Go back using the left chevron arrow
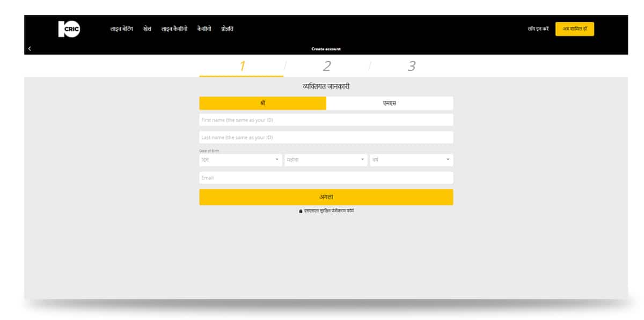Image resolution: width=644 pixels, height=320 pixels. (30, 49)
